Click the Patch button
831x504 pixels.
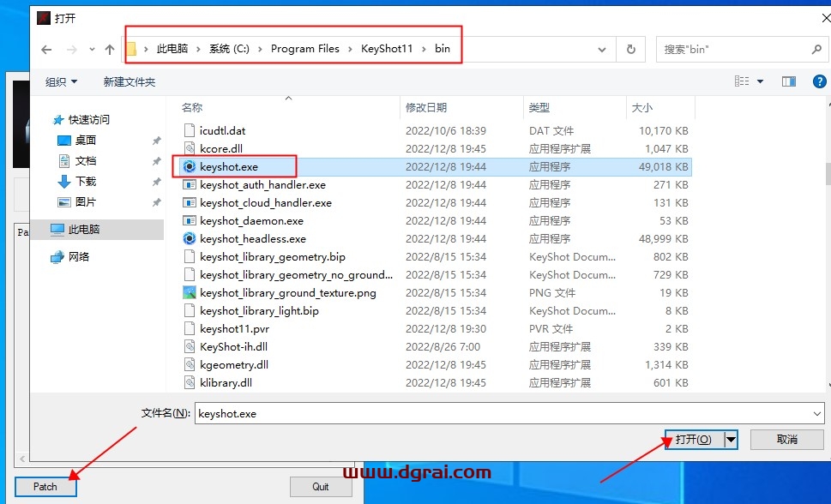tap(45, 486)
